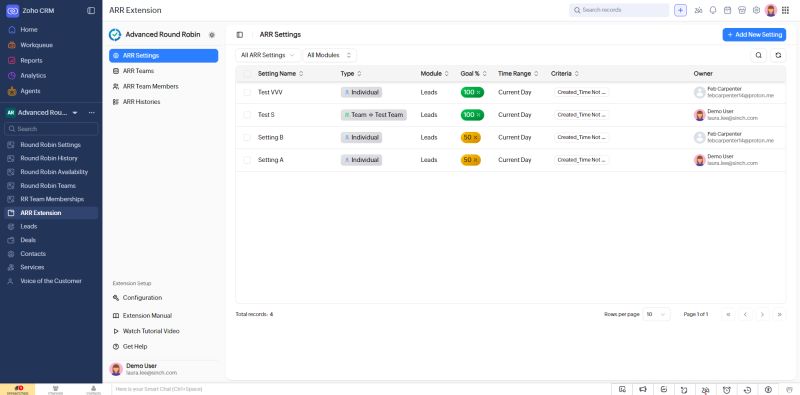The width and height of the screenshot is (800, 395).
Task: Tick the select-all checkbox in table header
Action: [247, 74]
